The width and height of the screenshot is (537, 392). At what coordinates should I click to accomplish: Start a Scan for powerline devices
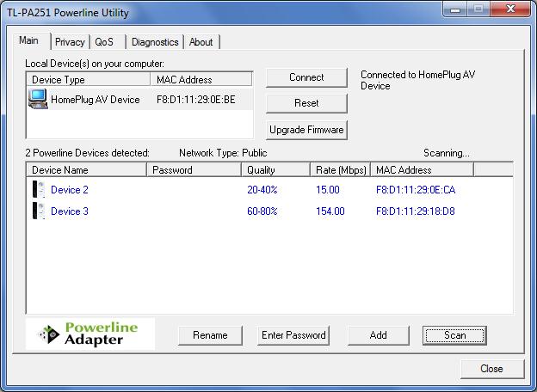pos(454,335)
